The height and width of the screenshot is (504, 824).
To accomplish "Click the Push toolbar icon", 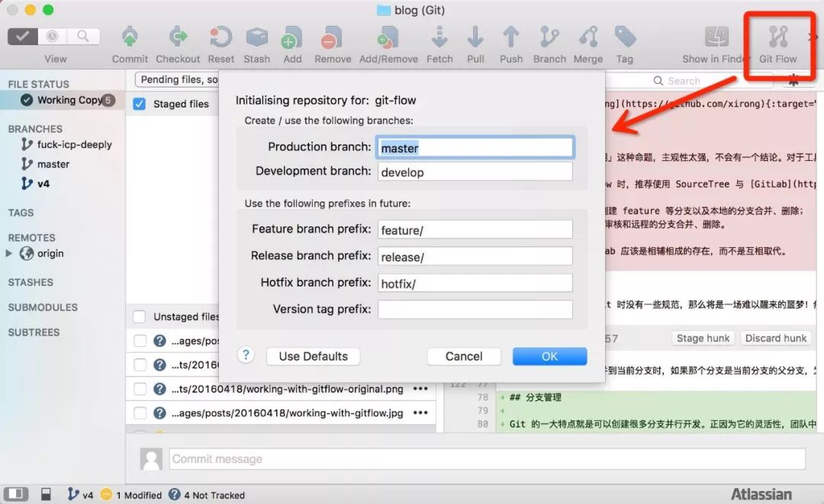I will (x=510, y=38).
